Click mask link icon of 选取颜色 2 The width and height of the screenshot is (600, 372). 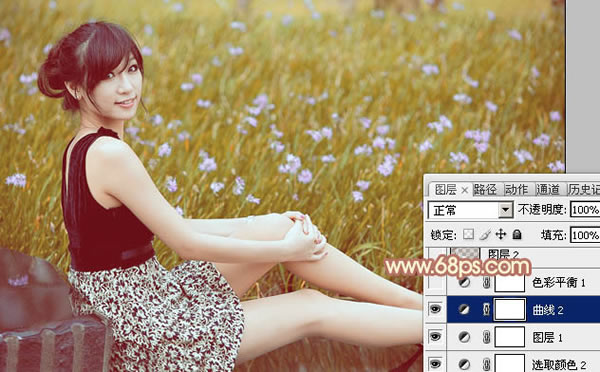tap(486, 364)
